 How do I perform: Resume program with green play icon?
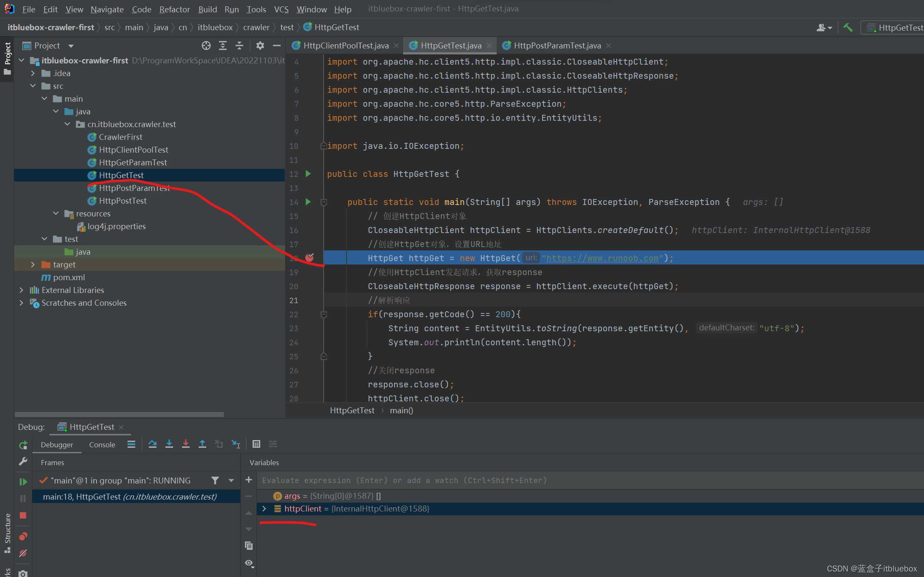tap(23, 482)
